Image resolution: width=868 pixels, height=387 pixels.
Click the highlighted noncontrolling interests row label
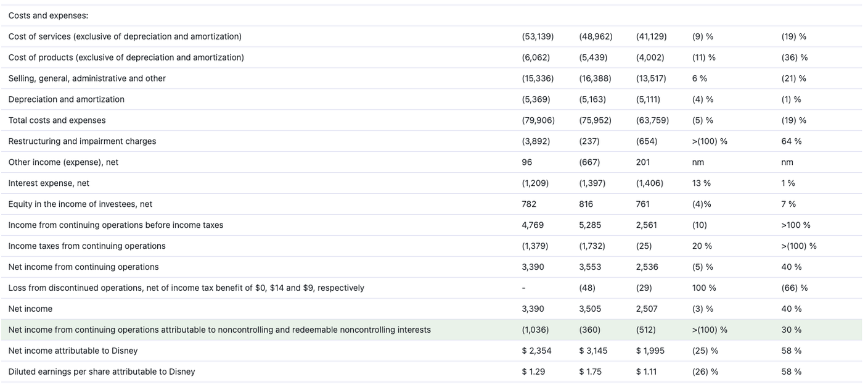[219, 330]
